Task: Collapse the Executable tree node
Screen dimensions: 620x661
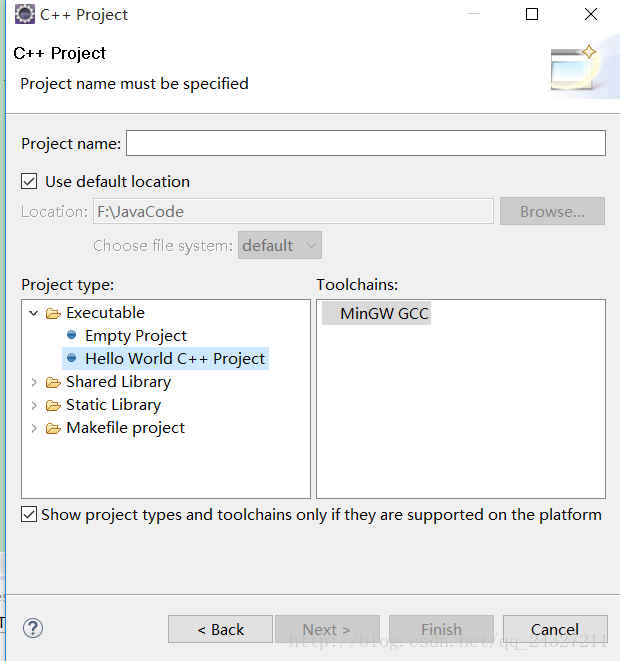Action: pos(34,313)
